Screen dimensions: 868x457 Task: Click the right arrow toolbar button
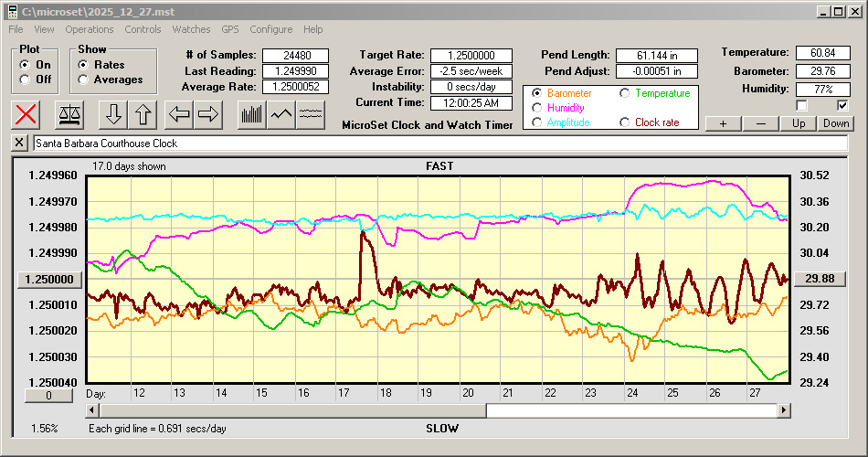coord(207,114)
